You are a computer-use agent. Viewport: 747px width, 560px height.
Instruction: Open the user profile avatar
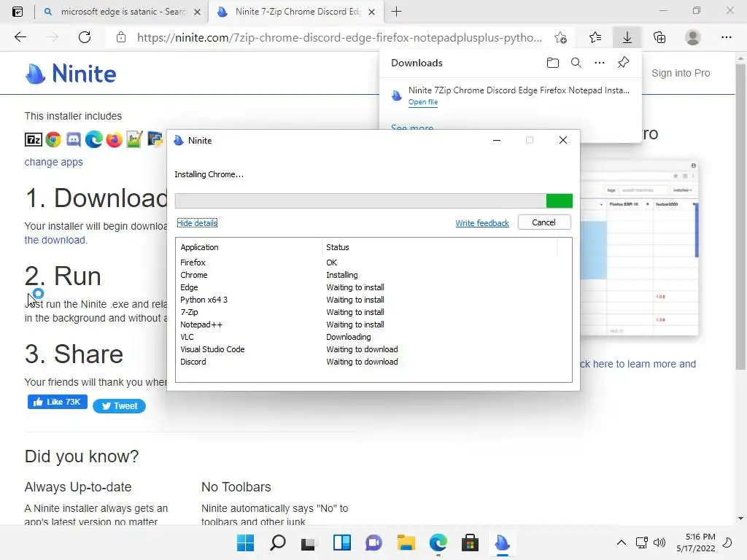[693, 37]
